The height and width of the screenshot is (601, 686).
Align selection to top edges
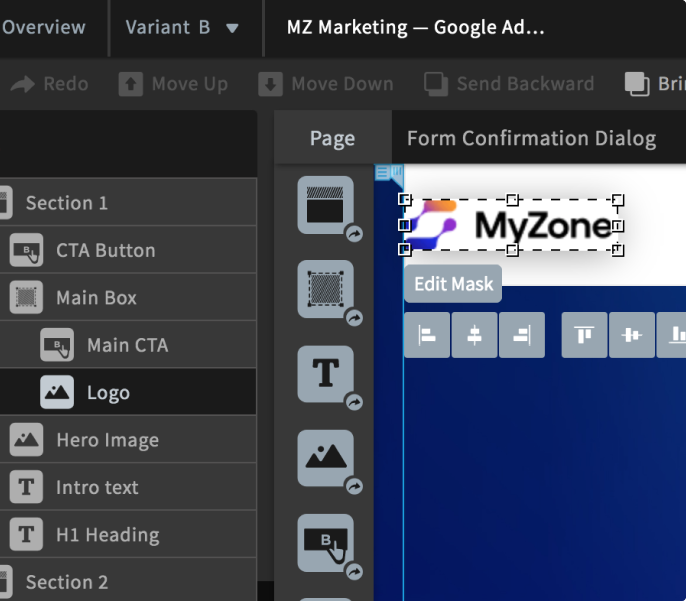585,335
